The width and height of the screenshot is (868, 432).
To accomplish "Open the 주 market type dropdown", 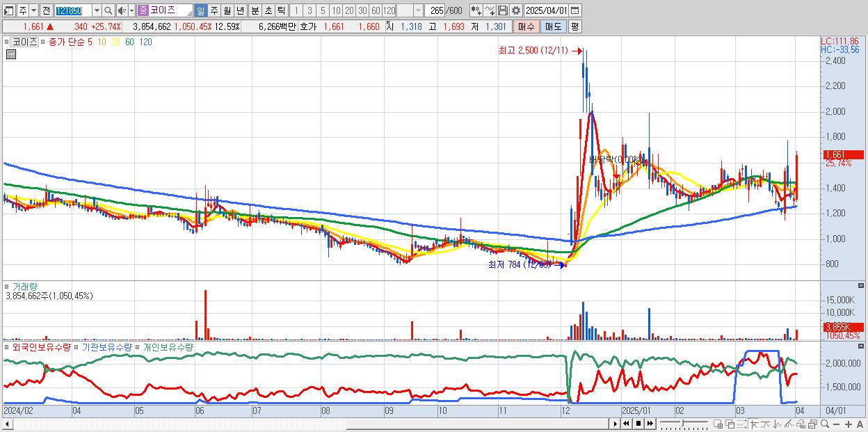I will 33,10.
